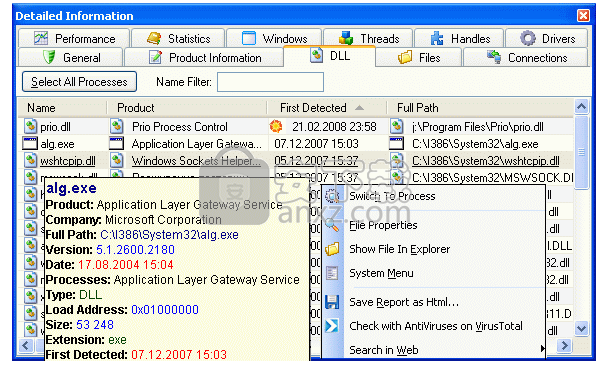Click the MSWSOCK.DLL full path cell
This screenshot has width=614, height=374.
(493, 178)
